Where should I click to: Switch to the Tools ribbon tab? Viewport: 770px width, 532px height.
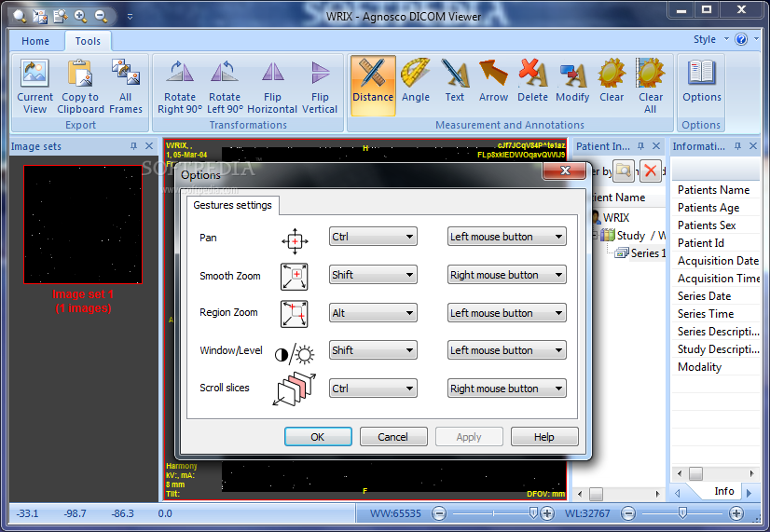(x=88, y=41)
